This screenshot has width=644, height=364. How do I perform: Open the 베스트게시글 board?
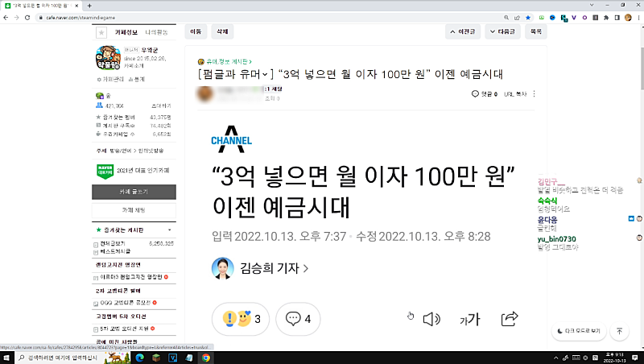[115, 251]
